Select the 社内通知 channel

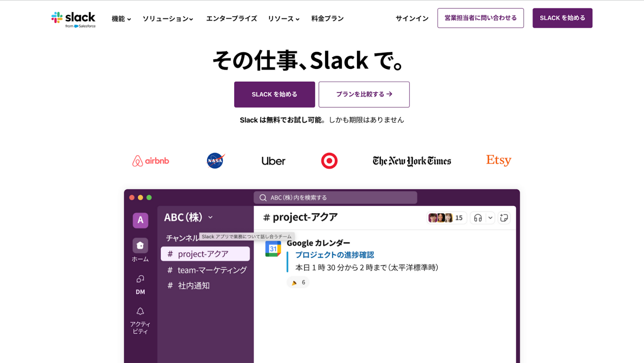click(189, 286)
